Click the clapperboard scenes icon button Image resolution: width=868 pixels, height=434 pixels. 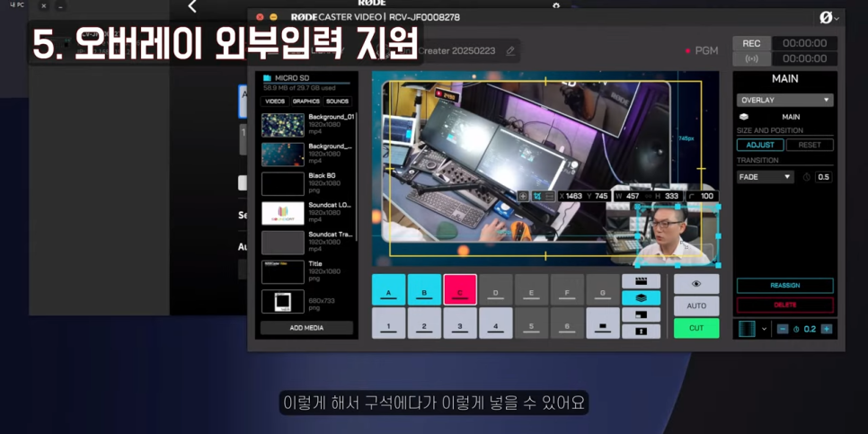point(641,282)
